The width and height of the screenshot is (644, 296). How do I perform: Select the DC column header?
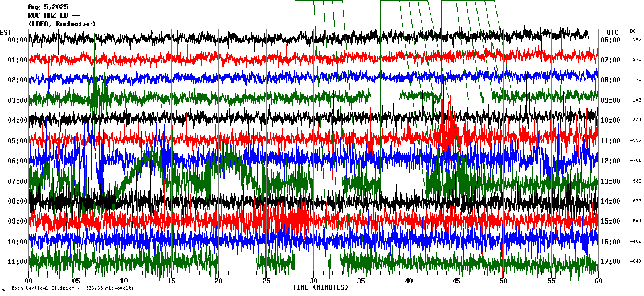coord(633,31)
